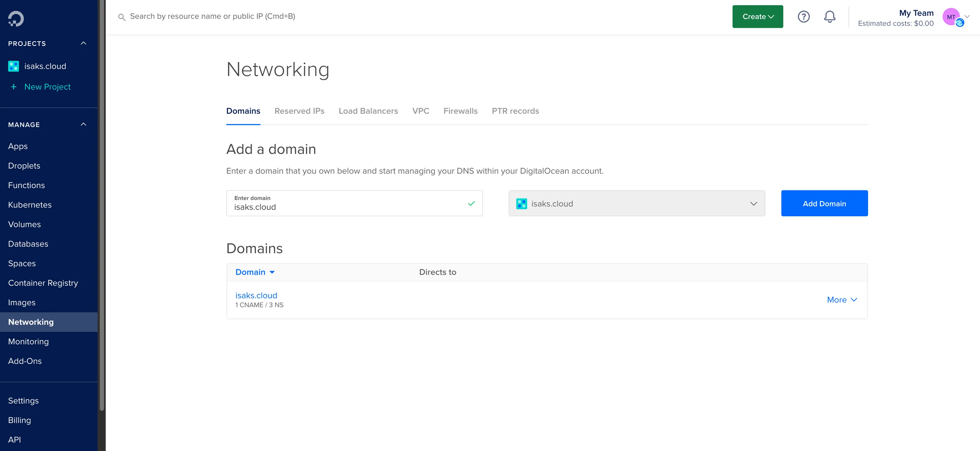Click the isaks.cloud project icon in the sidebar
Image resolution: width=980 pixels, height=451 pixels.
click(x=13, y=66)
